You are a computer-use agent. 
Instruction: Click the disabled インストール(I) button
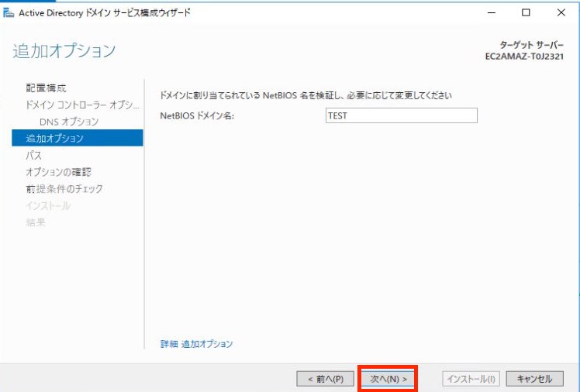tap(471, 379)
